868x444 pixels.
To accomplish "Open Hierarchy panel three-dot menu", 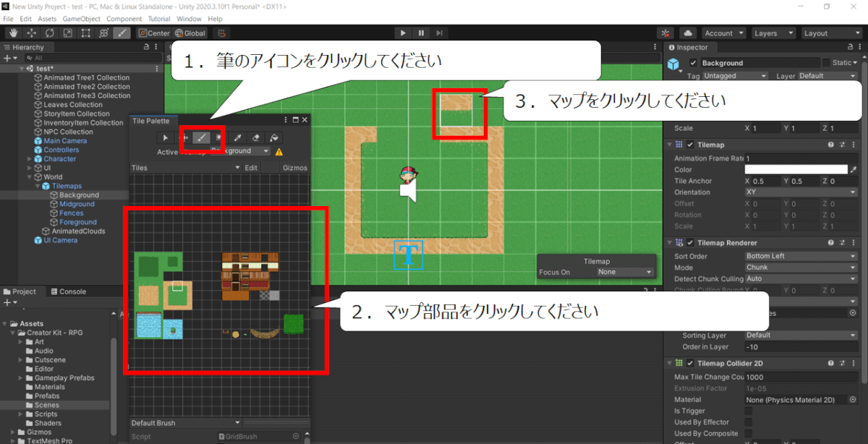I will tap(157, 47).
